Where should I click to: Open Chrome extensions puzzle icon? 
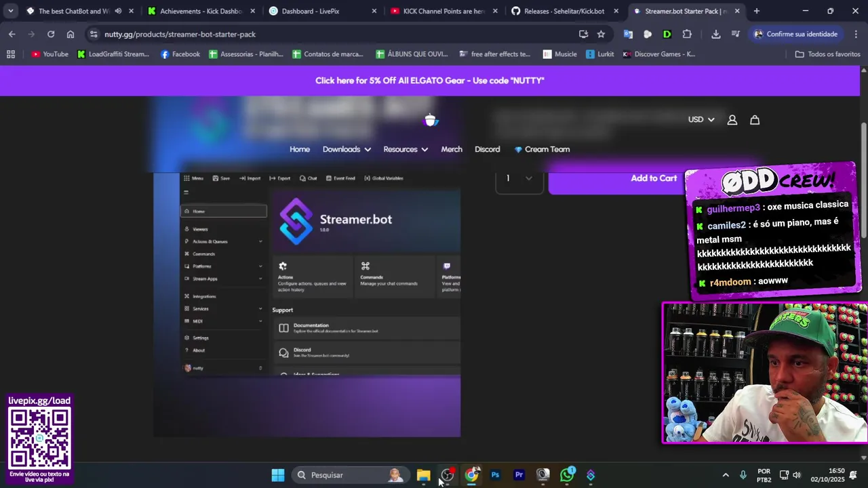(x=687, y=34)
